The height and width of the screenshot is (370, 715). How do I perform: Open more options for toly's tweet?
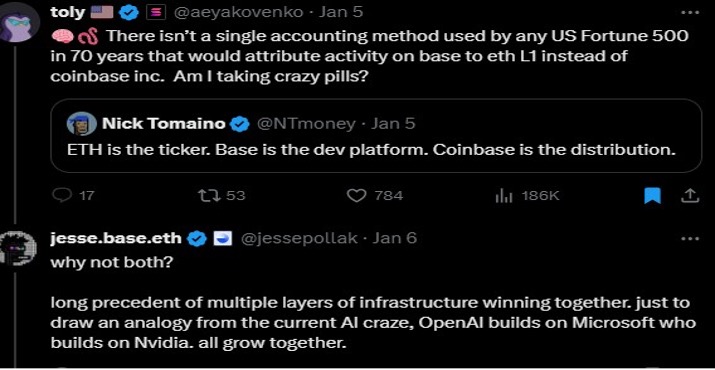click(x=689, y=13)
